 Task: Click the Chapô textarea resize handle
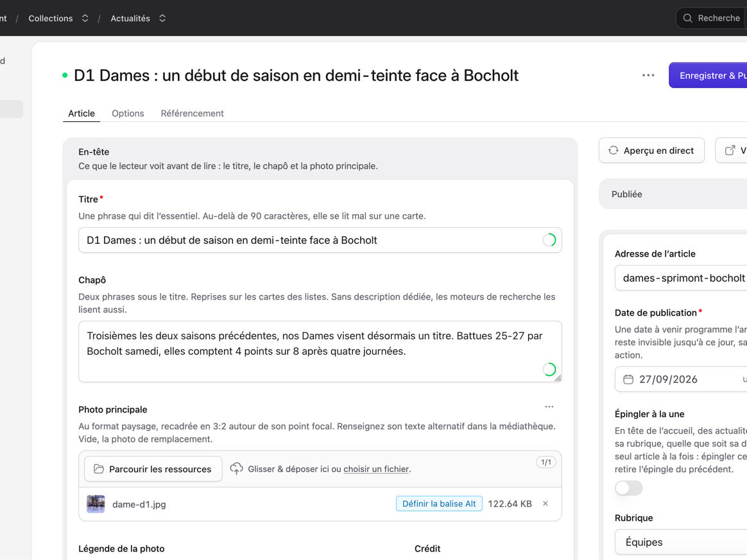point(558,378)
